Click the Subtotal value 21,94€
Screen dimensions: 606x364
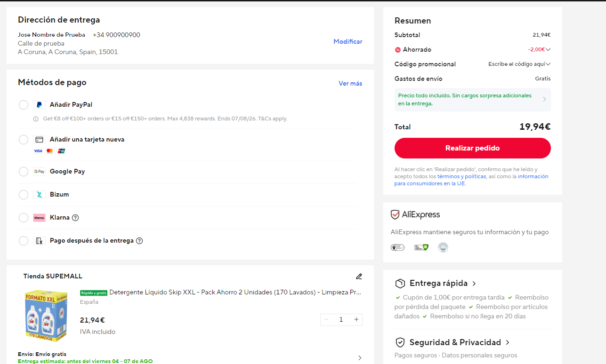point(541,35)
